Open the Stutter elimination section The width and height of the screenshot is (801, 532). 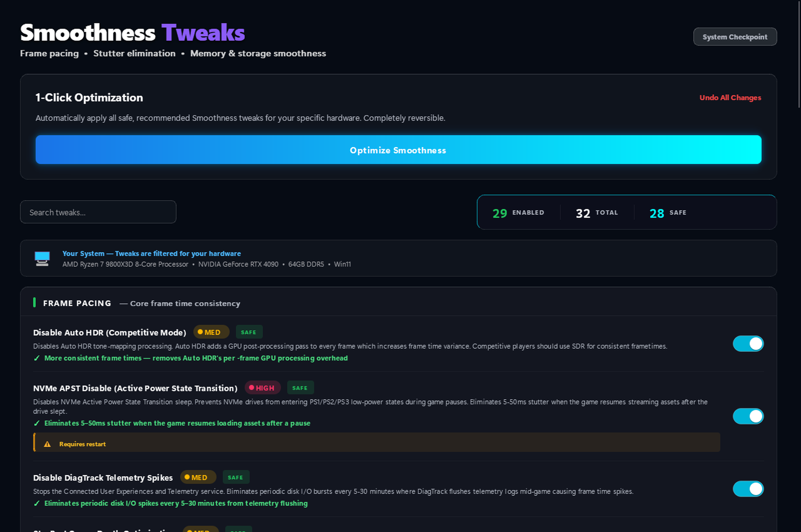(134, 53)
